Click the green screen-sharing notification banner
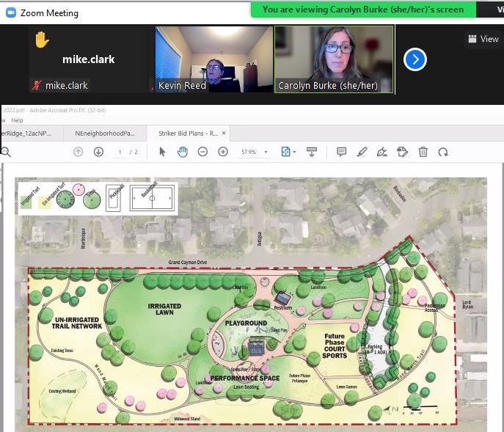Viewport: 504px width, 432px height. pyautogui.click(x=363, y=10)
